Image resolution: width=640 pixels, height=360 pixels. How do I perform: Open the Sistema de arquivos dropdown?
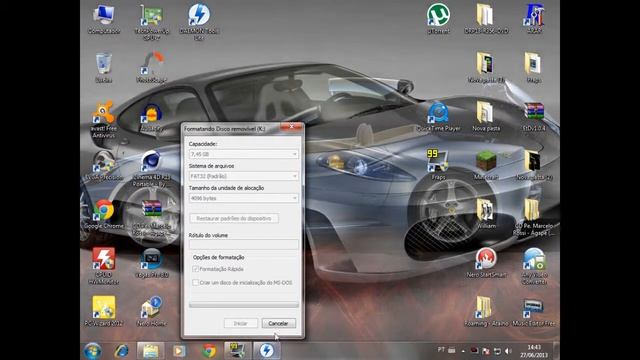click(244, 176)
